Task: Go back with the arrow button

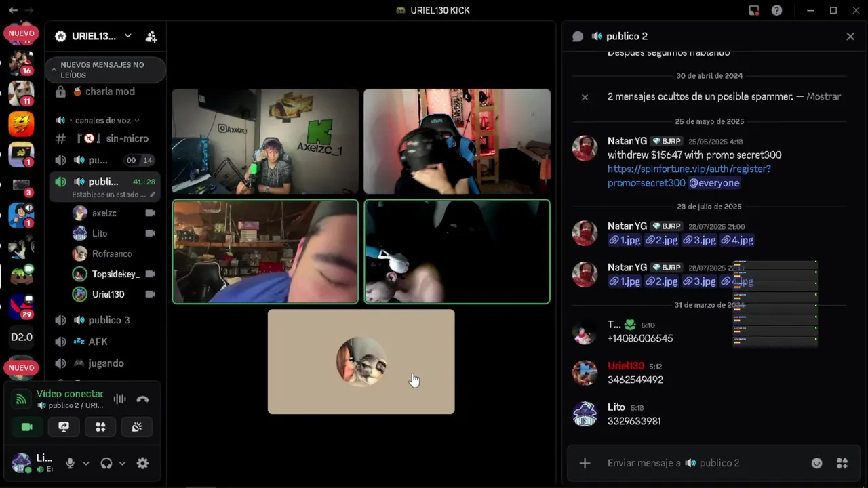Action: click(14, 10)
